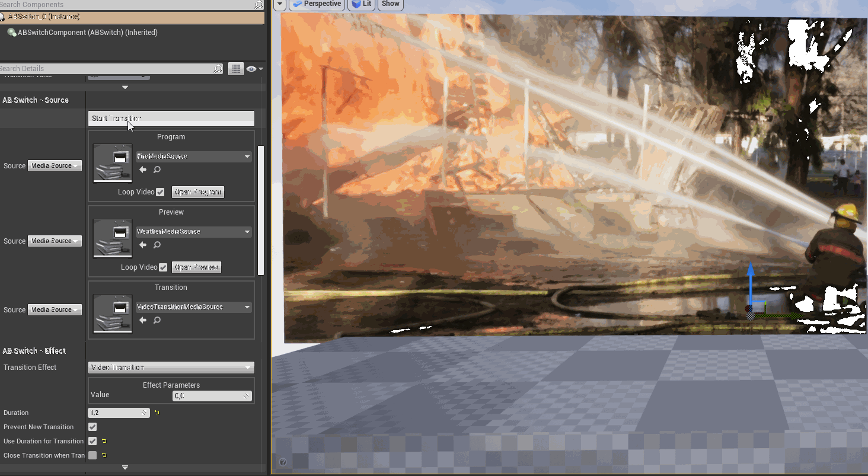The width and height of the screenshot is (868, 476).
Task: Open the Transition Effect dropdown
Action: pos(171,368)
